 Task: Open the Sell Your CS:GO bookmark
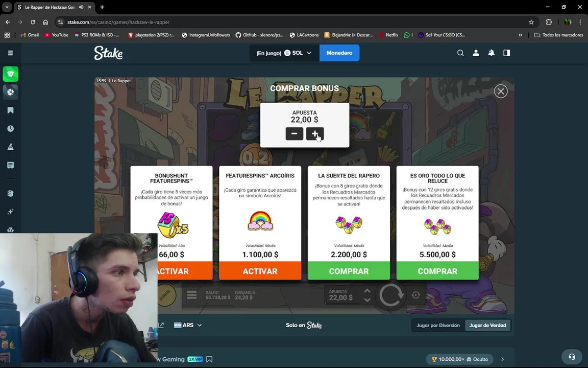point(442,35)
